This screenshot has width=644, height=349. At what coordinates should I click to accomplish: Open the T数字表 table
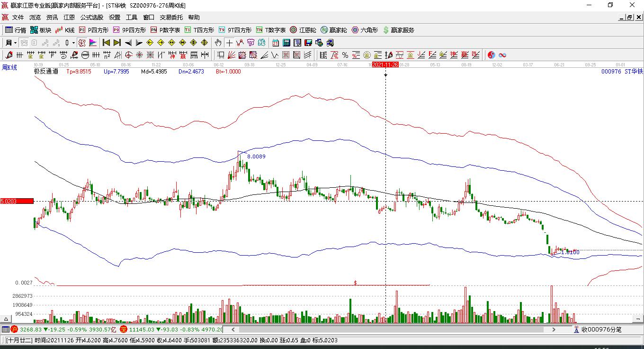[271, 30]
